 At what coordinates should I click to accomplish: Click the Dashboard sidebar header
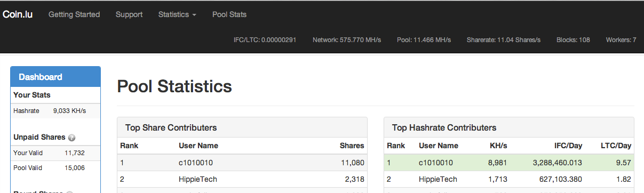pos(55,77)
